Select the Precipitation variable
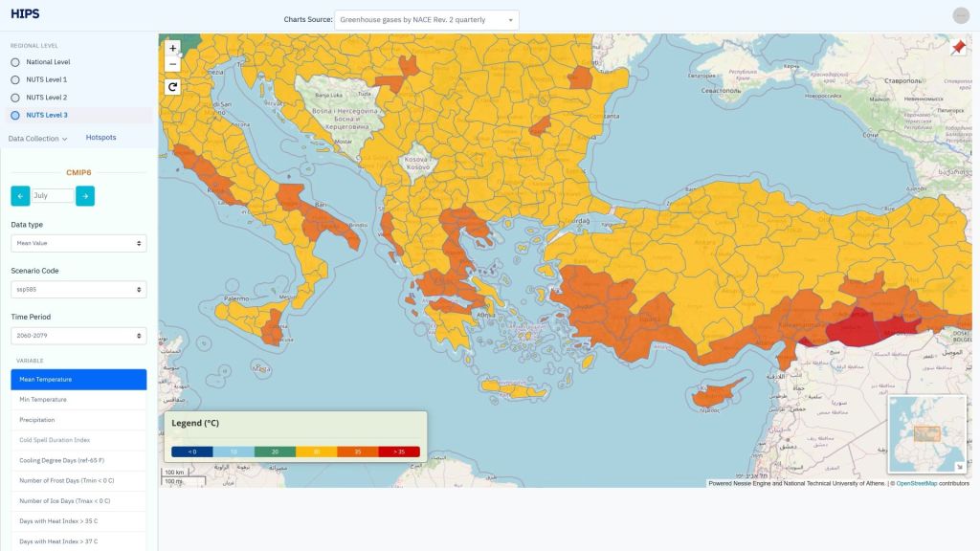 78,420
